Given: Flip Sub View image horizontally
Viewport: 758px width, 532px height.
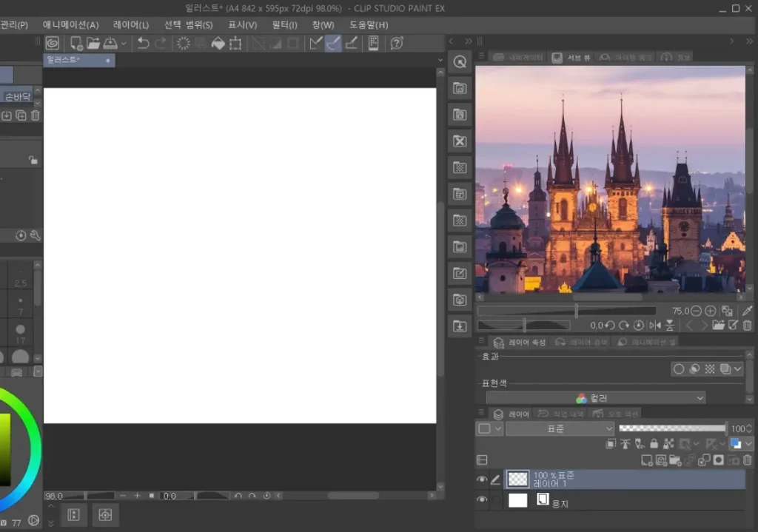Looking at the screenshot, I should [654, 326].
